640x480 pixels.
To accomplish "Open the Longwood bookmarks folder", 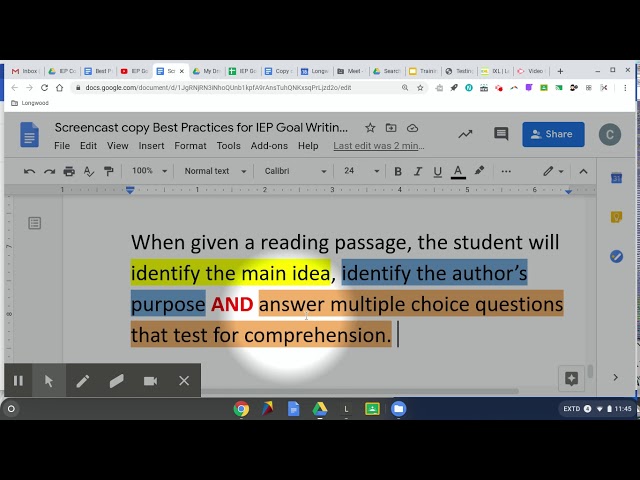I will click(30, 103).
